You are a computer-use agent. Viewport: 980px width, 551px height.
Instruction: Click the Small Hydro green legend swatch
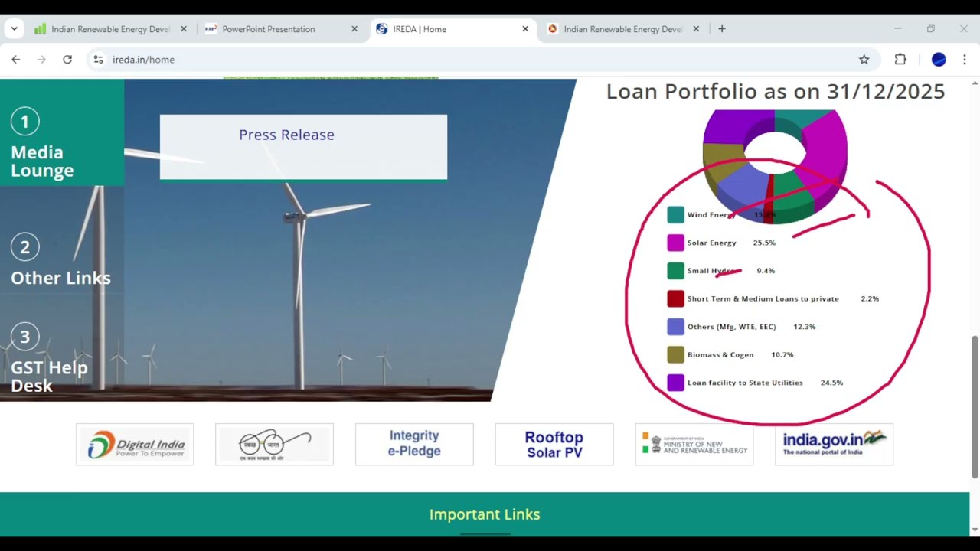675,271
